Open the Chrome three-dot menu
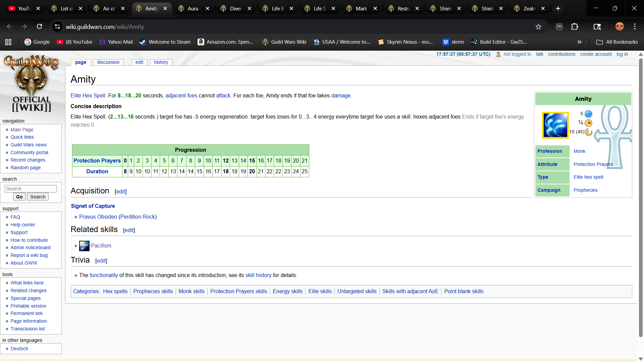 pyautogui.click(x=635, y=27)
